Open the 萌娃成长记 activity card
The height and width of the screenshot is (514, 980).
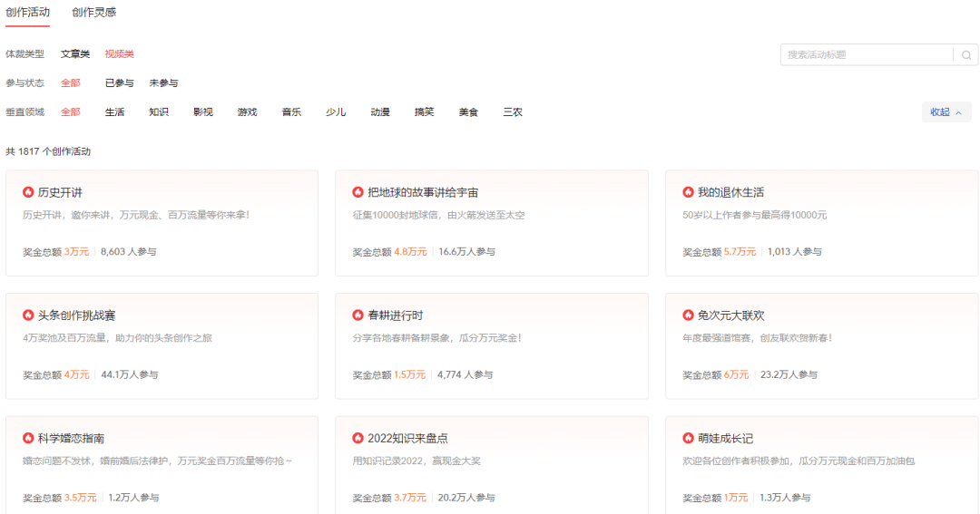[x=821, y=464]
